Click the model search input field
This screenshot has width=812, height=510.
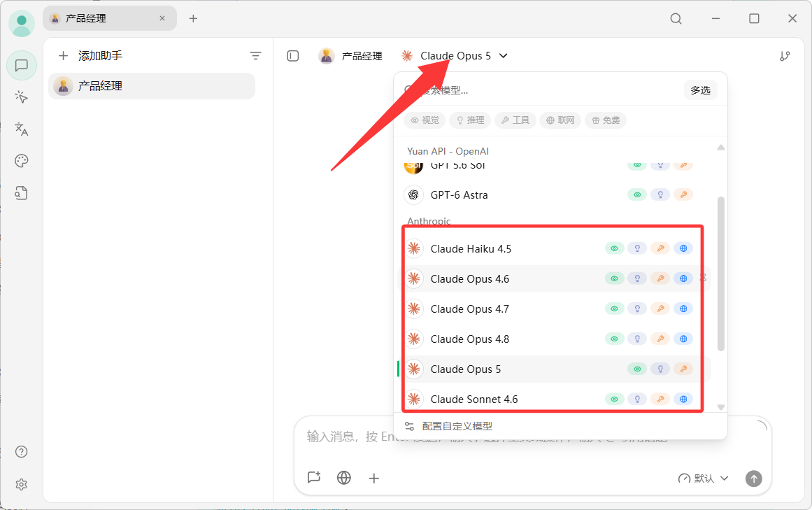[x=541, y=90]
